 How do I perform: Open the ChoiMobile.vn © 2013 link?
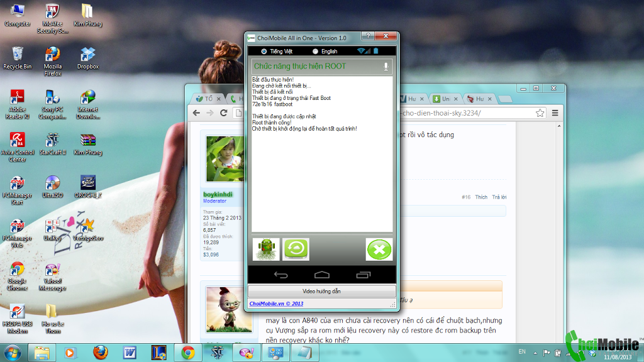pyautogui.click(x=276, y=304)
